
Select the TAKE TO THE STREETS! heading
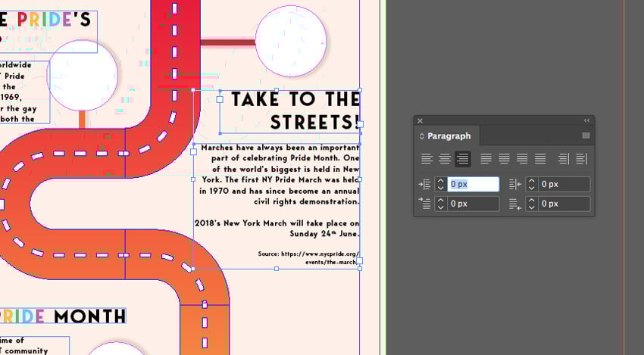pyautogui.click(x=295, y=111)
